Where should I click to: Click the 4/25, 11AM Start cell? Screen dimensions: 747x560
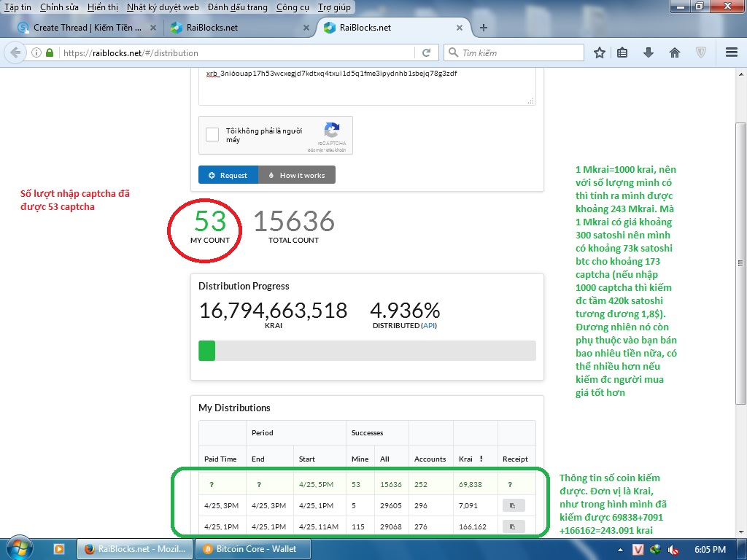318,526
